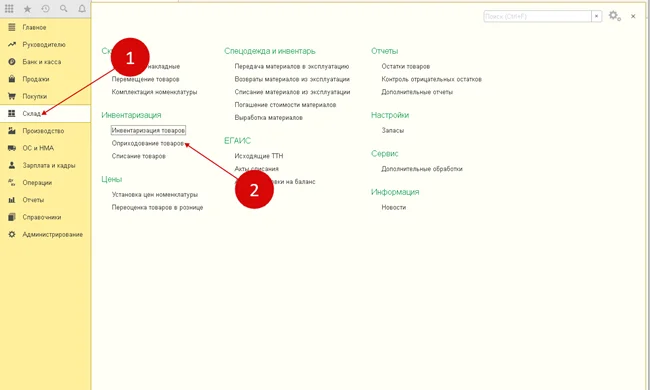Clear the search field with x button
This screenshot has height=390, width=650.
click(x=597, y=16)
